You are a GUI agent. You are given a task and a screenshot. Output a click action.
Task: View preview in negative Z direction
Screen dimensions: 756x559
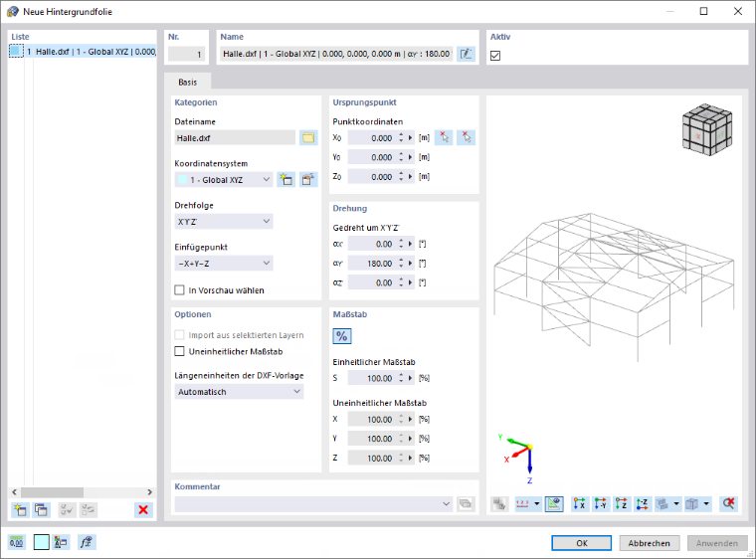click(x=643, y=504)
